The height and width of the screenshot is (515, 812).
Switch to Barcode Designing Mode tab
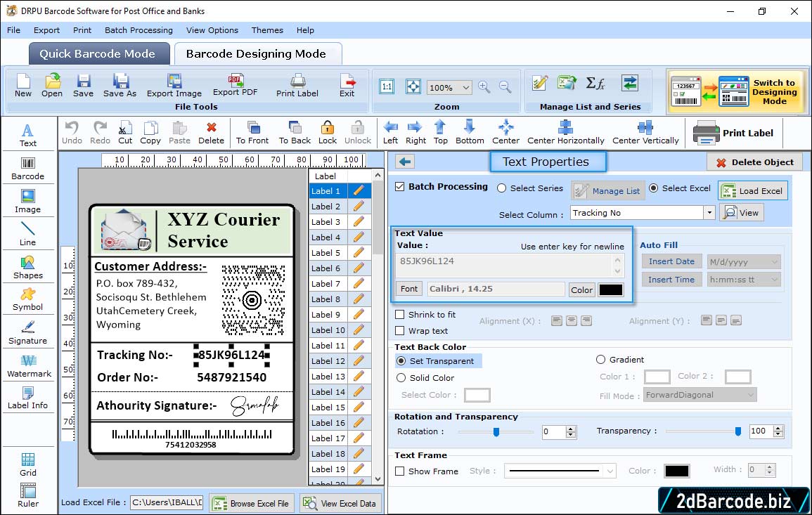tap(257, 54)
